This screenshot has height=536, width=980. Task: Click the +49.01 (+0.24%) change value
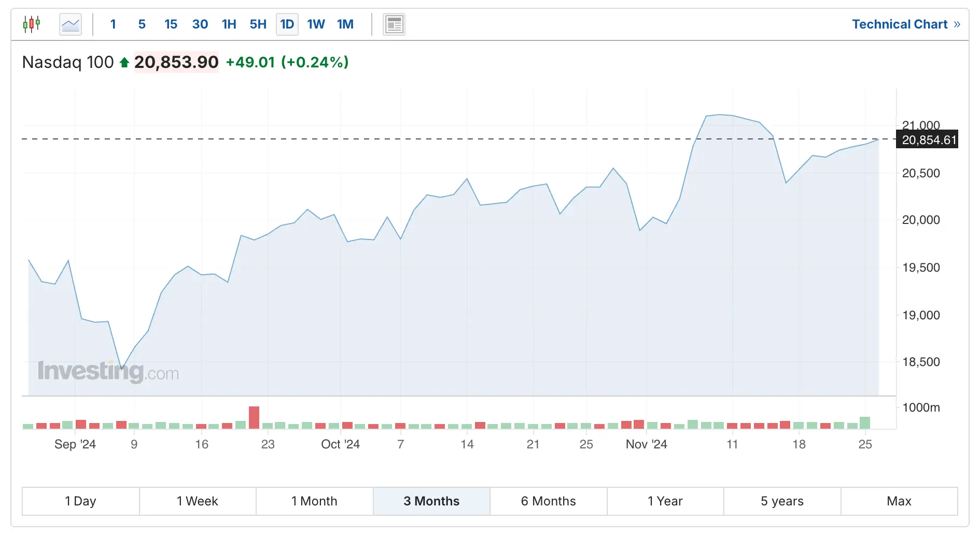pos(287,62)
